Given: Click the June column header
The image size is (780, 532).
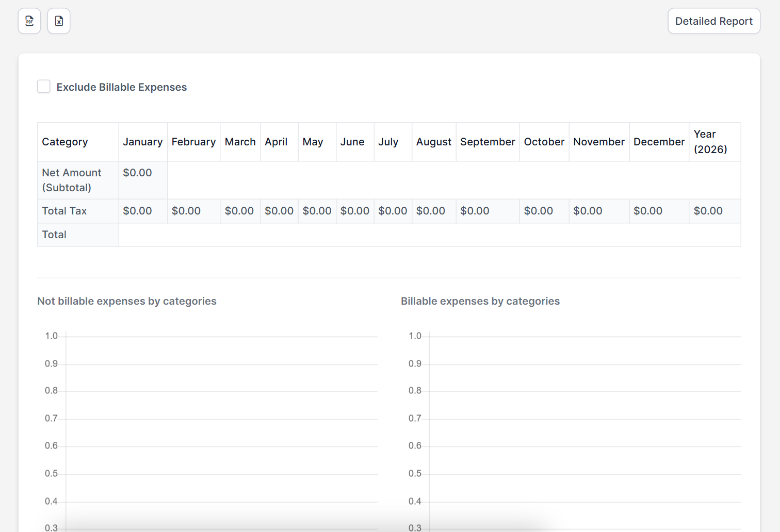Looking at the screenshot, I should tap(355, 142).
